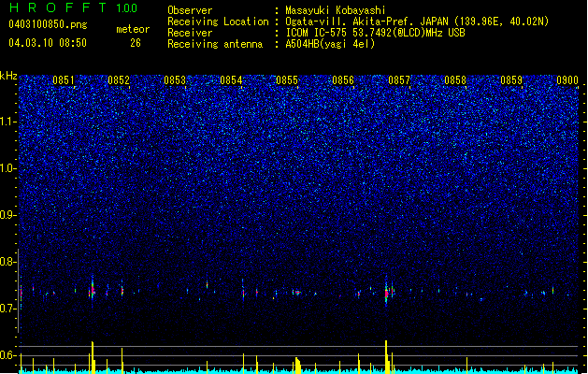The image size is (588, 374).
Task: Click the 1.1 kHz frequency axis label
Action: pos(8,122)
